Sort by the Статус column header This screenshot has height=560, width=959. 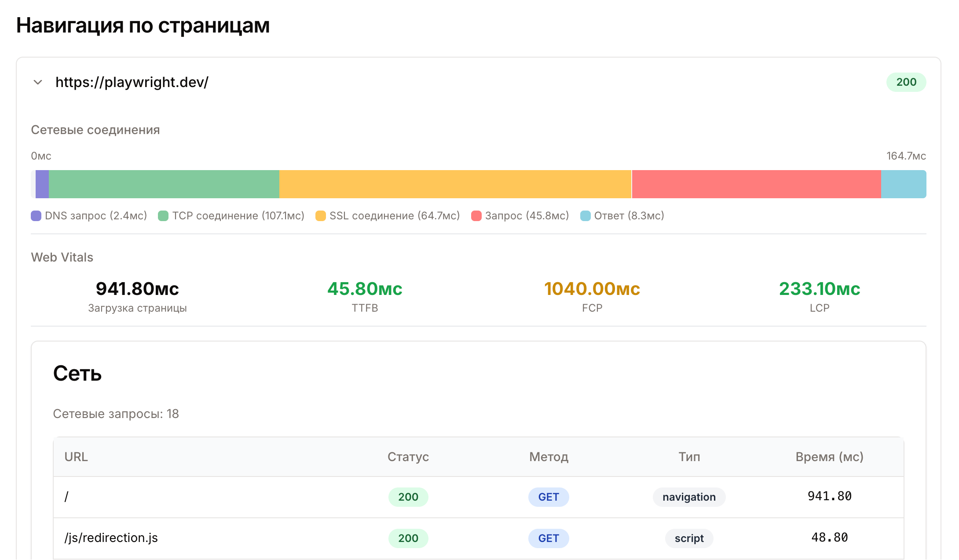(408, 457)
